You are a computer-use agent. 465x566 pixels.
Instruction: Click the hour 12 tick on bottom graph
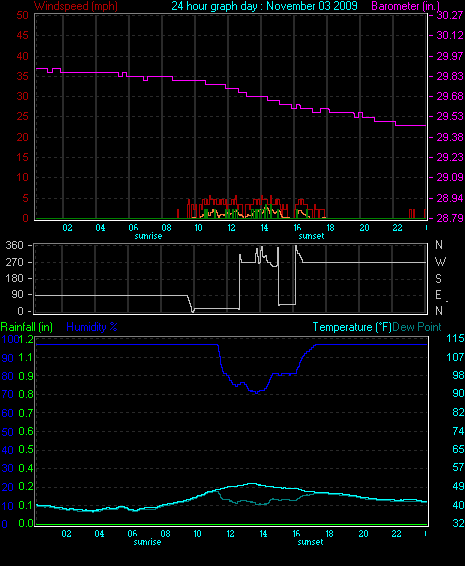tap(230, 534)
